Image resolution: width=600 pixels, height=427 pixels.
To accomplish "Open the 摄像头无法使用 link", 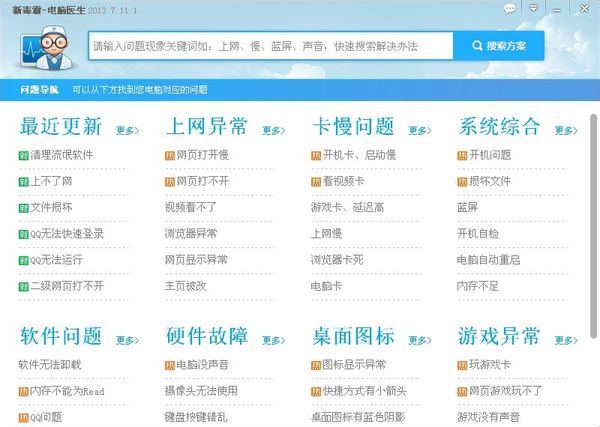I will coord(201,391).
